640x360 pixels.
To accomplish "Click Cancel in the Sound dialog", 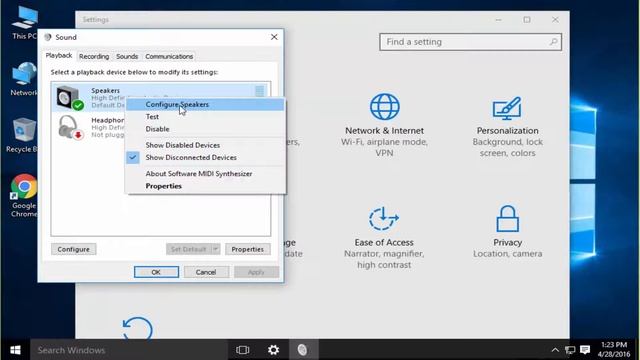I will pyautogui.click(x=206, y=272).
